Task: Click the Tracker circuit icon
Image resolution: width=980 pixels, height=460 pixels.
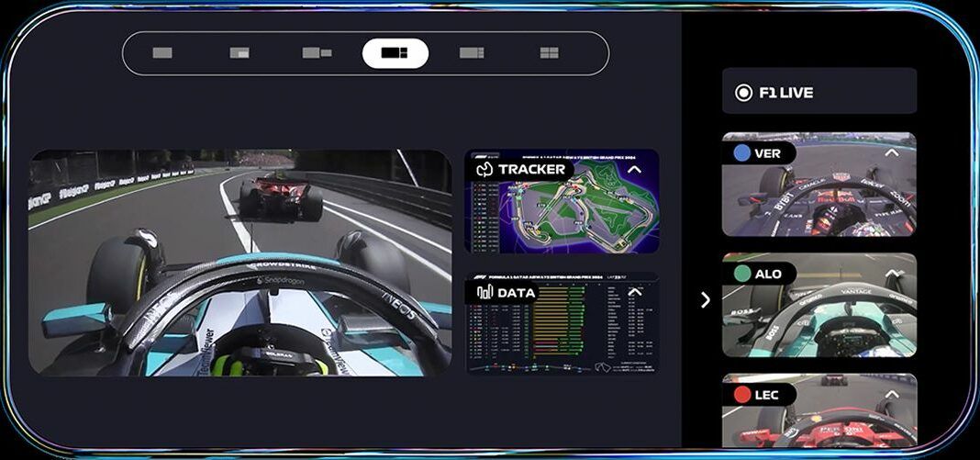Action: 485,170
